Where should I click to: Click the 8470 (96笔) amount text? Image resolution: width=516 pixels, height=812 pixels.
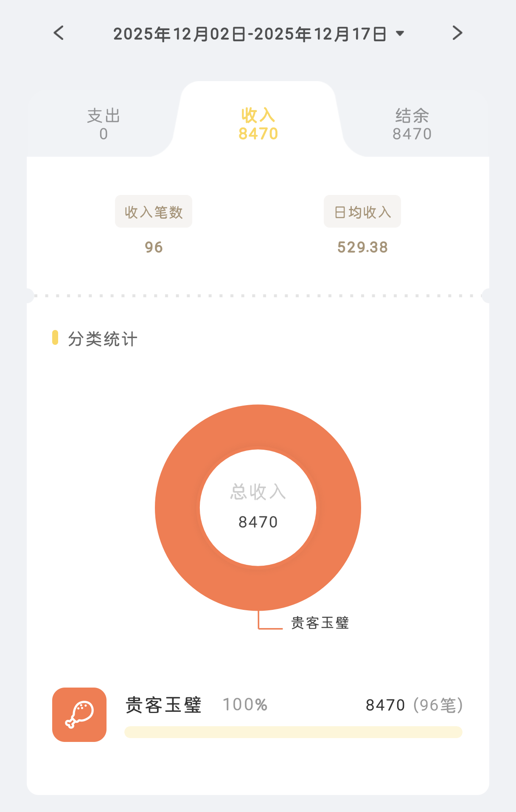(414, 705)
